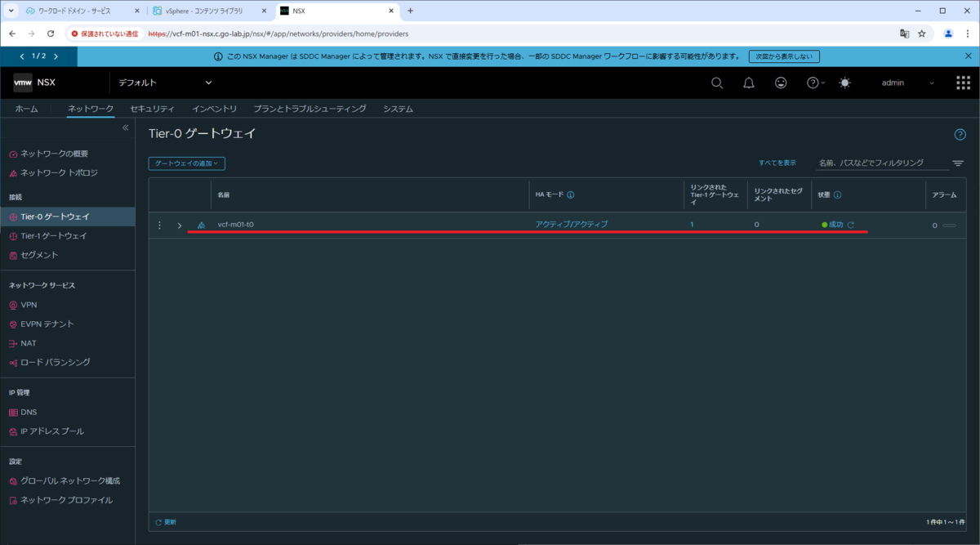The image size is (980, 545).
Task: Open the Chrome three-dot menu
Action: 966,34
